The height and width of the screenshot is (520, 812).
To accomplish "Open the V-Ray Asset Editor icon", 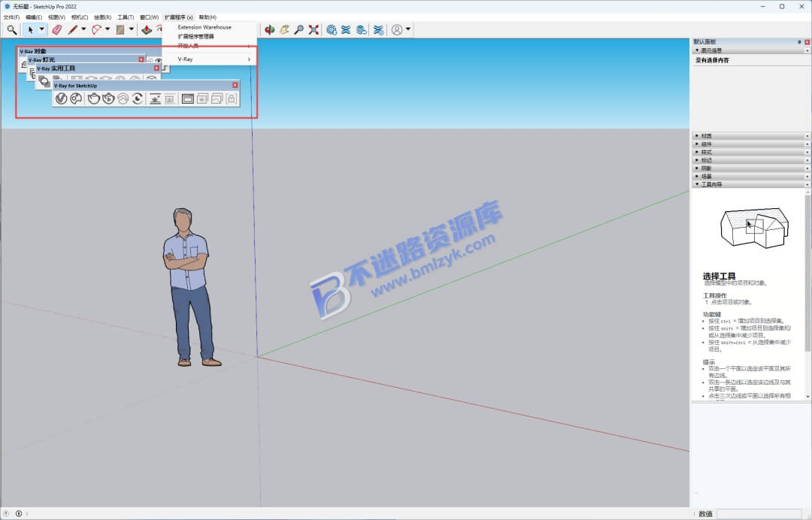I will pos(61,98).
